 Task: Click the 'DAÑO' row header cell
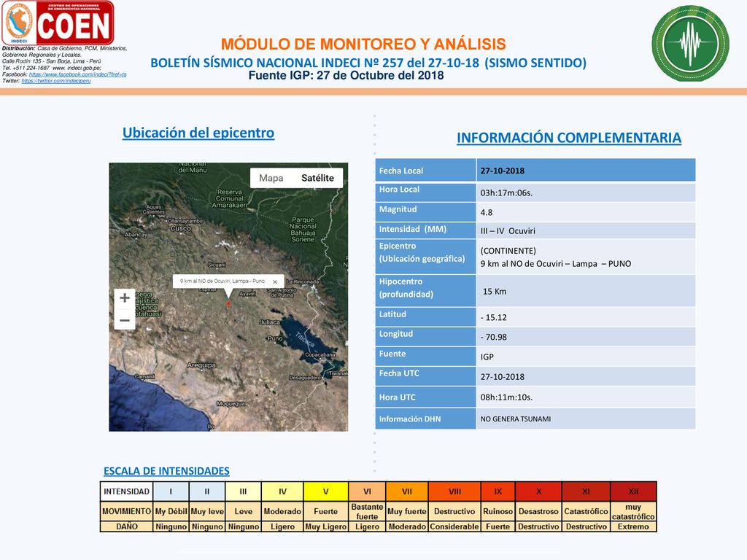coord(127,526)
